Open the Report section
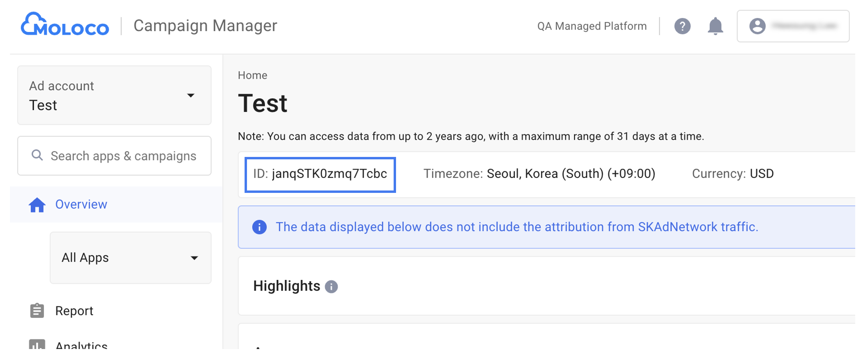868x361 pixels. tap(74, 311)
